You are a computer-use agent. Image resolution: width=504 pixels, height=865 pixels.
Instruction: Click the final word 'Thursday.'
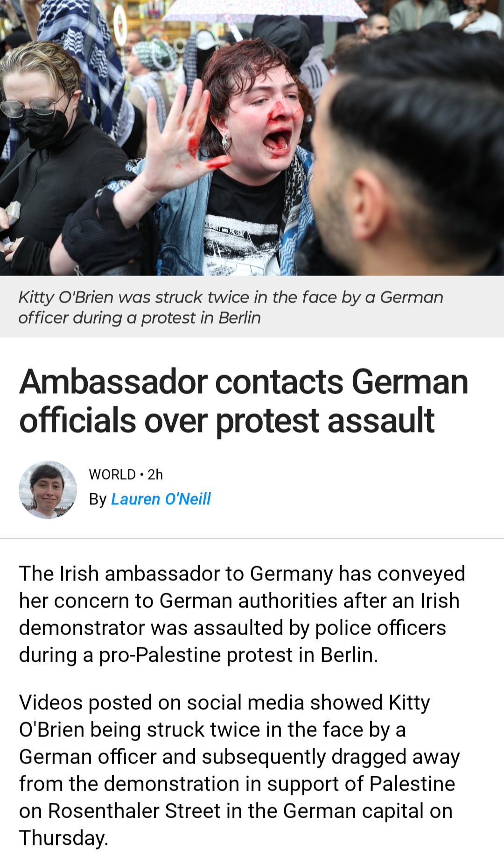tap(63, 838)
